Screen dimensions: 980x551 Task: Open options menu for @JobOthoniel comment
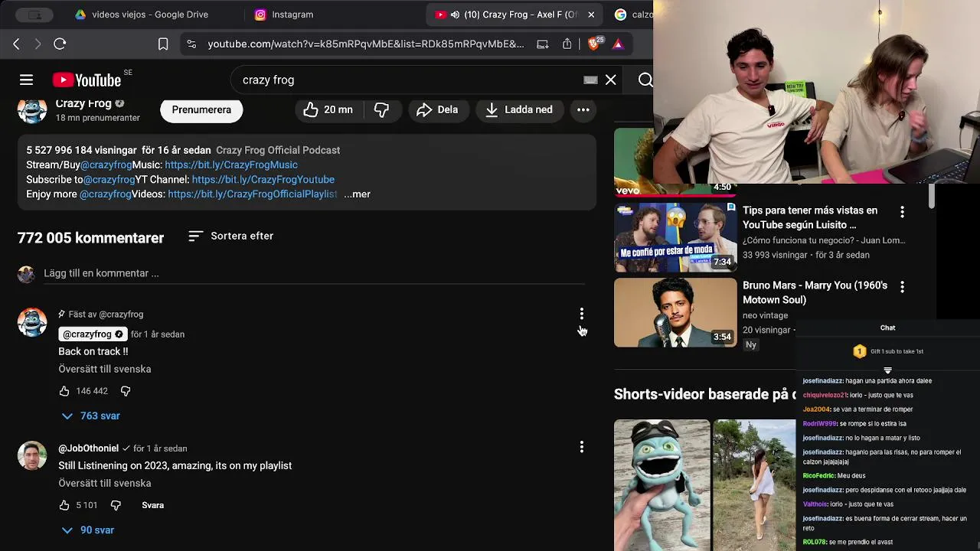pyautogui.click(x=582, y=447)
